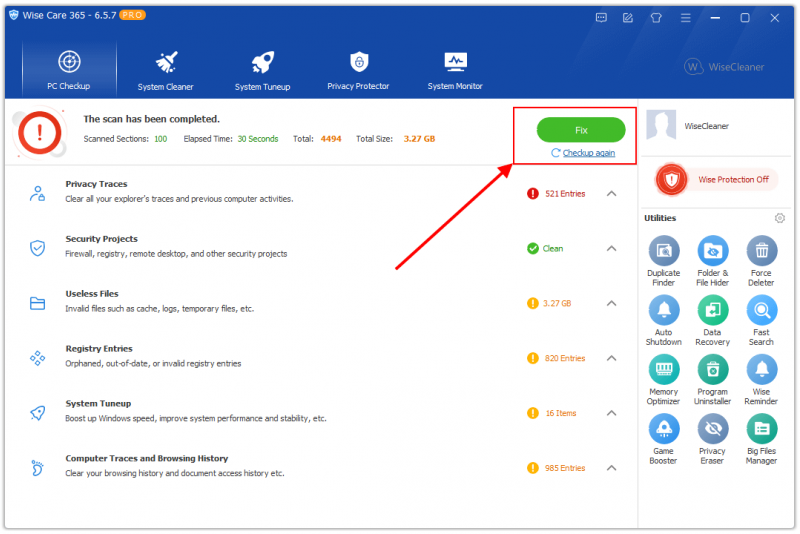Switch to the System Cleaner tab
The width and height of the screenshot is (800, 534).
click(165, 70)
